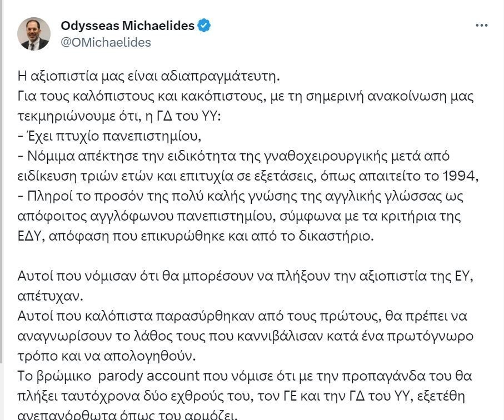The width and height of the screenshot is (504, 420).
Task: Click the first line 'Η αξιοπιστία μας είναι αδιαπραγμάτευτη'
Action: pos(149,77)
